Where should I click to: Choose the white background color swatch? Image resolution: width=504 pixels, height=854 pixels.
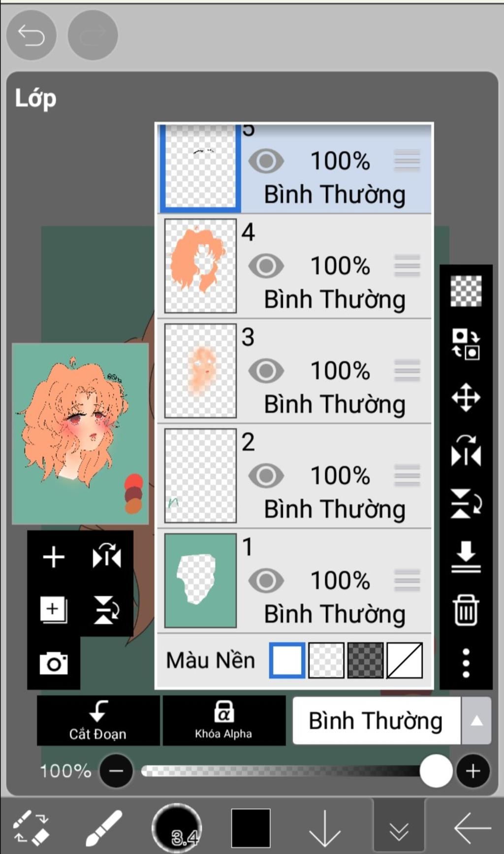287,660
